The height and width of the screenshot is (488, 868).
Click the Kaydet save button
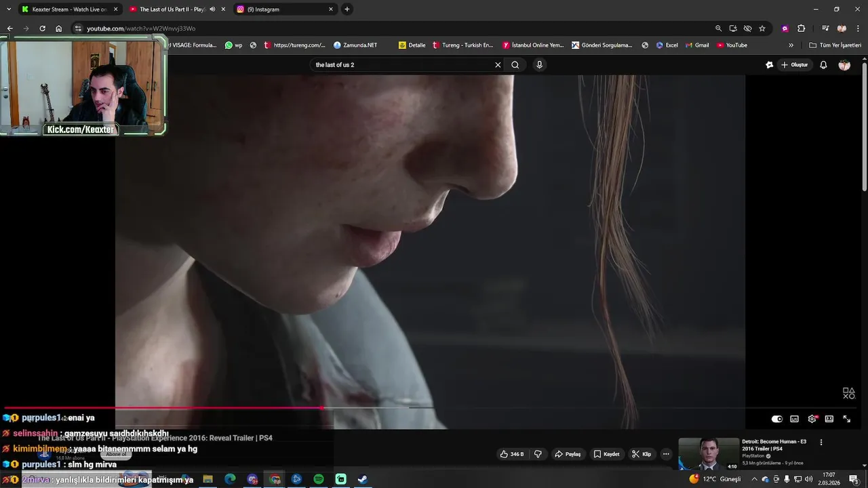tap(607, 454)
